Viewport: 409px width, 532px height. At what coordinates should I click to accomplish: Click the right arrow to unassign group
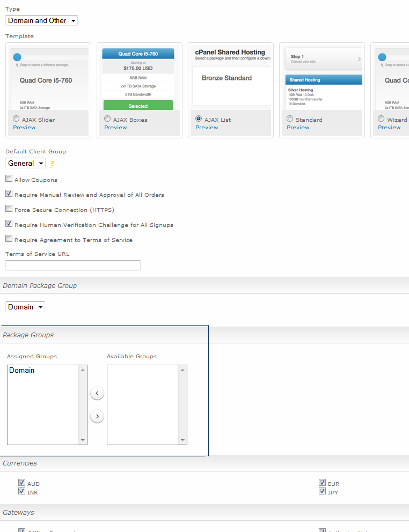(97, 416)
